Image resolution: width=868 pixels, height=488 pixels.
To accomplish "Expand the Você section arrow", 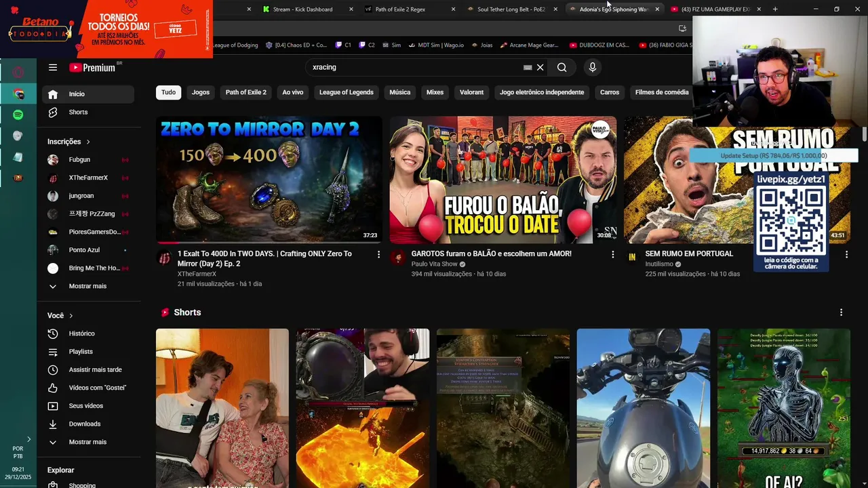I will [x=71, y=316].
